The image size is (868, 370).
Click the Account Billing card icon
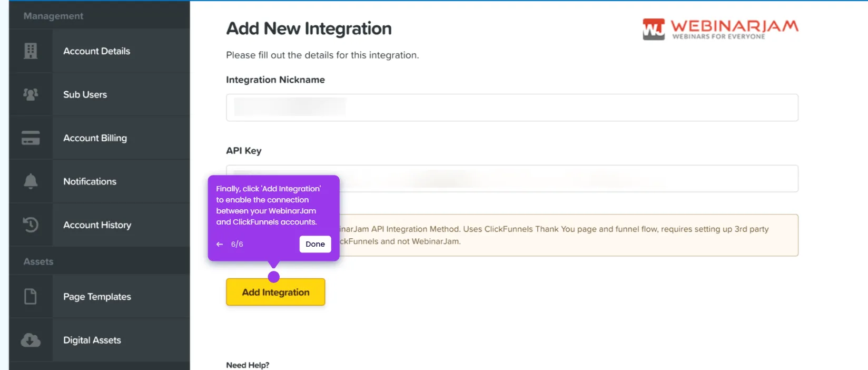point(31,138)
